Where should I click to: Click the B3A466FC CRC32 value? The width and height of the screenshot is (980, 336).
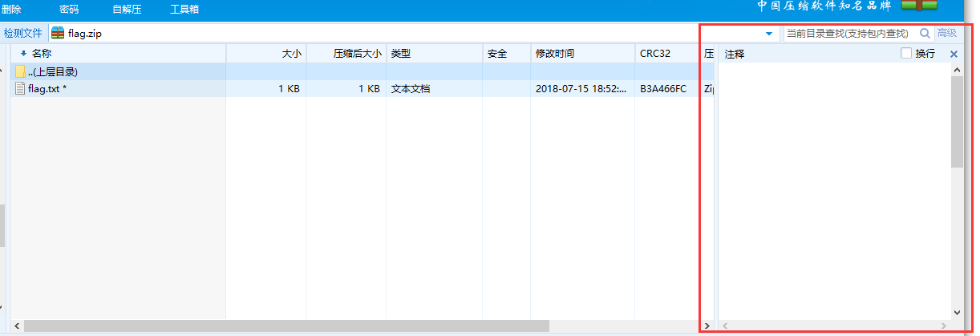663,89
